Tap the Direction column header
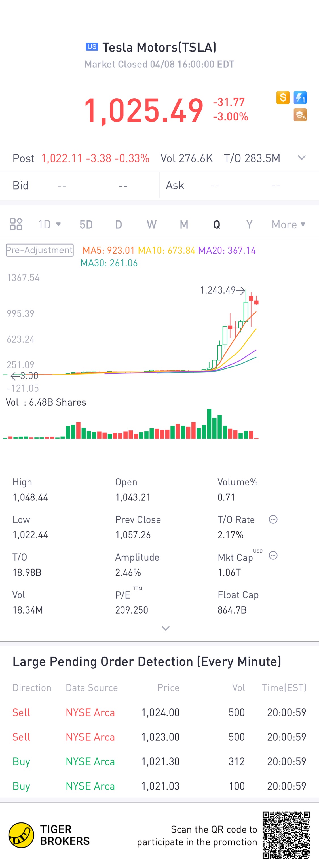The image size is (319, 868). point(32,687)
